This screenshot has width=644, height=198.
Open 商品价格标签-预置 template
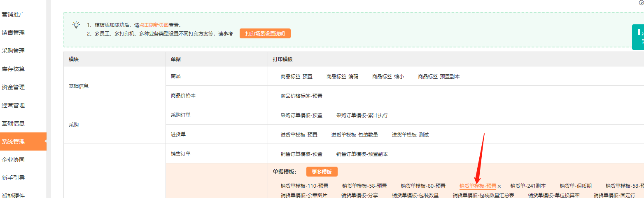pyautogui.click(x=301, y=96)
